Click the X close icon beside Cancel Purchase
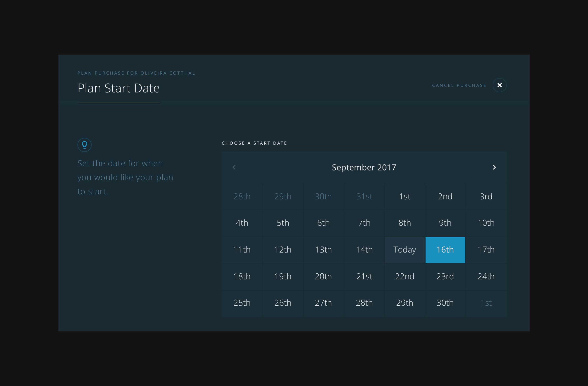The width and height of the screenshot is (588, 386). (x=499, y=85)
